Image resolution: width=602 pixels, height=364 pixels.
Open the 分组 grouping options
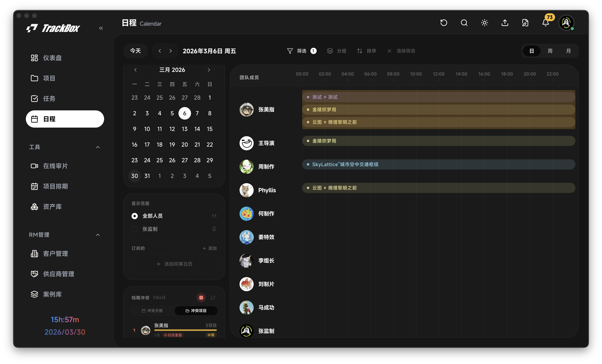(337, 51)
